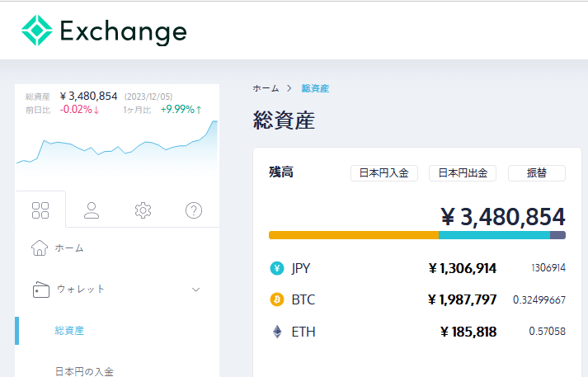
Task: Open the dashboard grid icon tab
Action: click(40, 210)
